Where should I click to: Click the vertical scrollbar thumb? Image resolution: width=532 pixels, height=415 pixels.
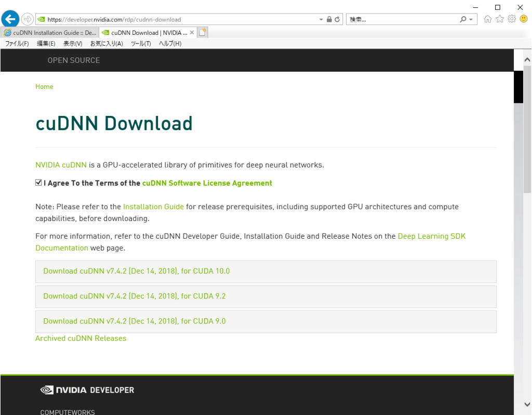point(527,129)
